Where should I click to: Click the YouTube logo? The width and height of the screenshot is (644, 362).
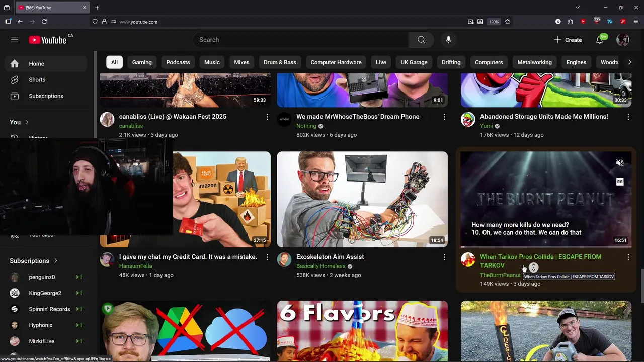48,40
